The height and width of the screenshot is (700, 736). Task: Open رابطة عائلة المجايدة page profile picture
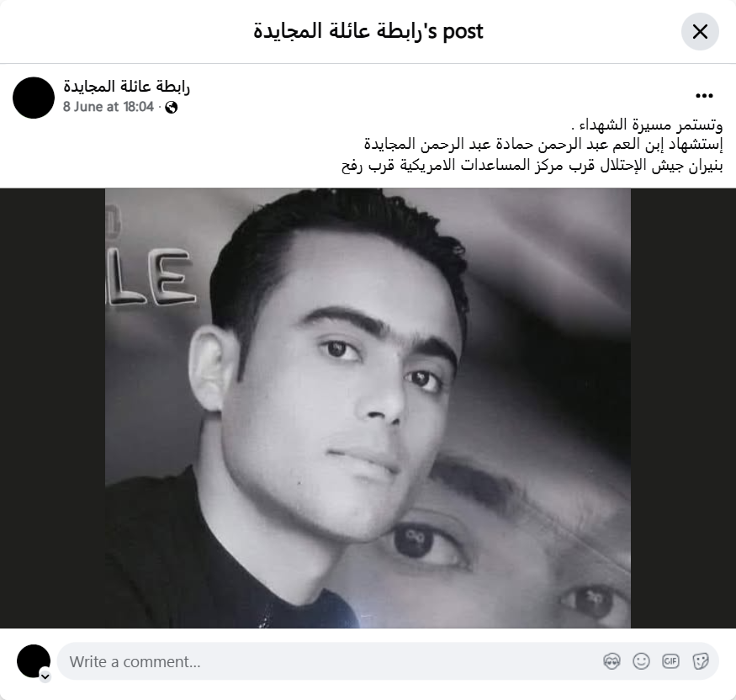click(x=34, y=98)
